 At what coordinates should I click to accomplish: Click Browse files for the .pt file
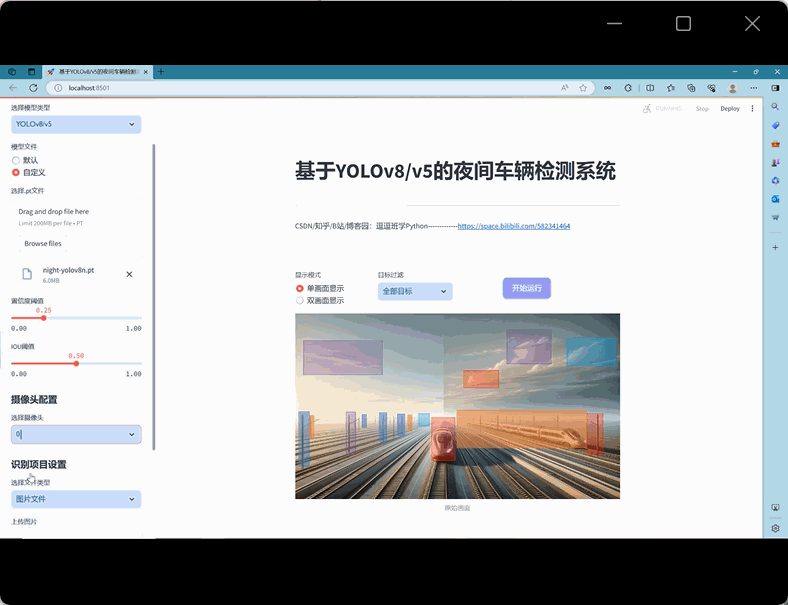click(43, 244)
